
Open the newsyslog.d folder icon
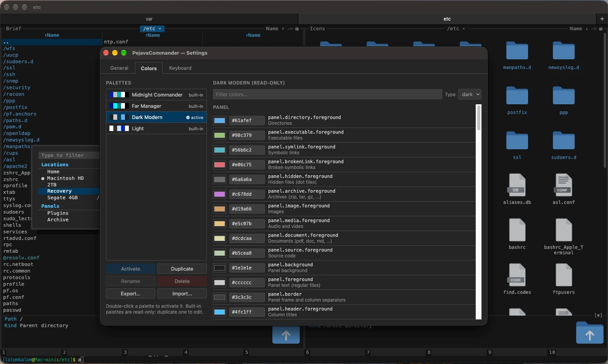coord(563,50)
